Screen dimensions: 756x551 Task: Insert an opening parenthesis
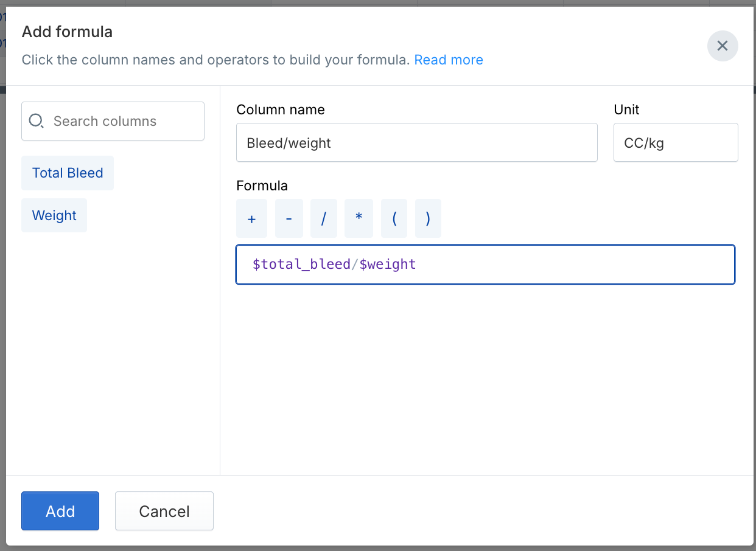click(x=394, y=219)
